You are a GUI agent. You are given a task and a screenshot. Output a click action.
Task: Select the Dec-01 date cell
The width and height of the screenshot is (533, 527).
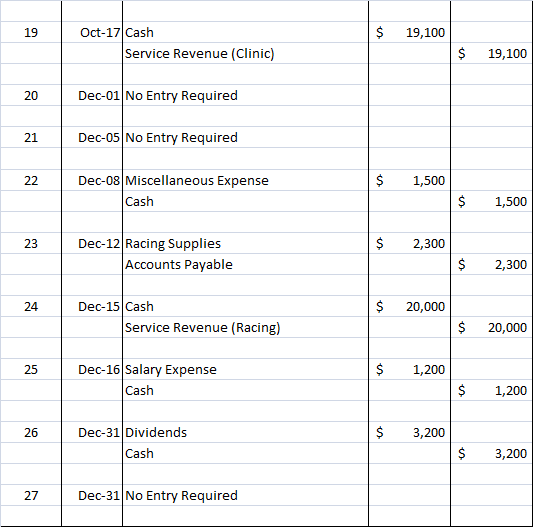click(92, 96)
